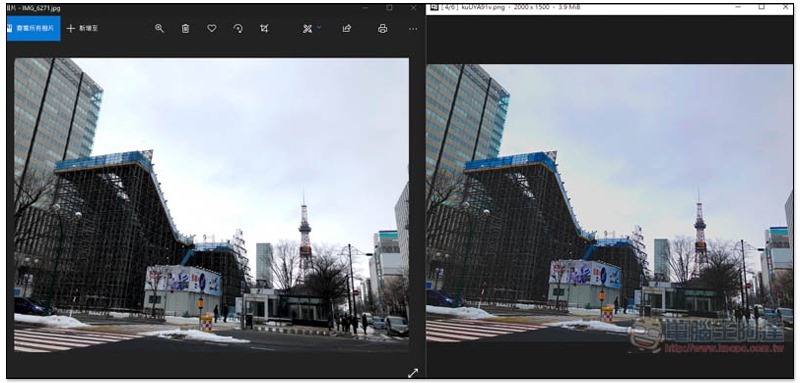
Task: Click the right viewer's title bar app icon
Action: [x=434, y=7]
